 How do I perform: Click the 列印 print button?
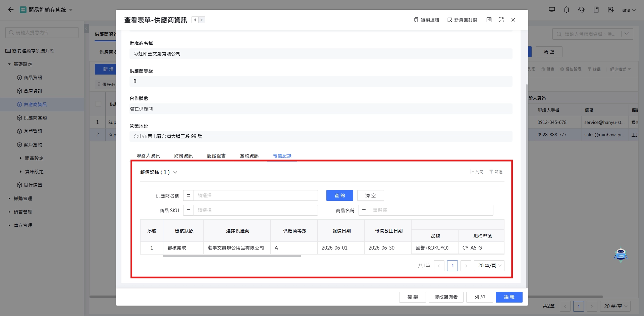pos(480,297)
